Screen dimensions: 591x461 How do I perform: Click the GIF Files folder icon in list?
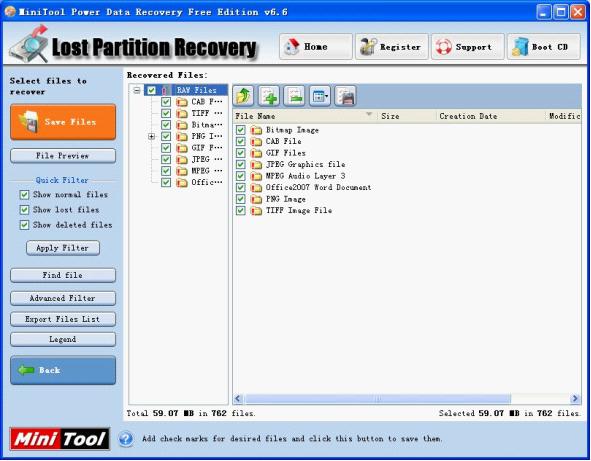click(256, 153)
